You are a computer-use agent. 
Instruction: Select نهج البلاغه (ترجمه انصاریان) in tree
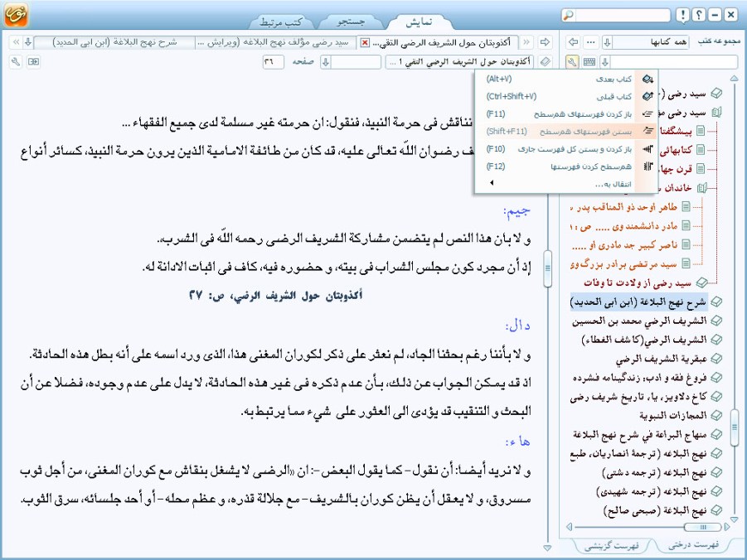[638, 453]
